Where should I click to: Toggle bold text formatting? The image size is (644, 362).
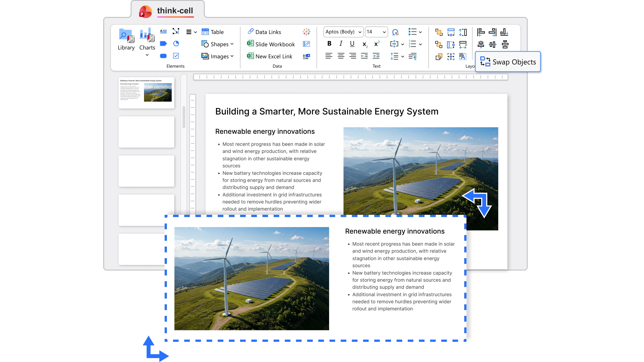point(329,44)
